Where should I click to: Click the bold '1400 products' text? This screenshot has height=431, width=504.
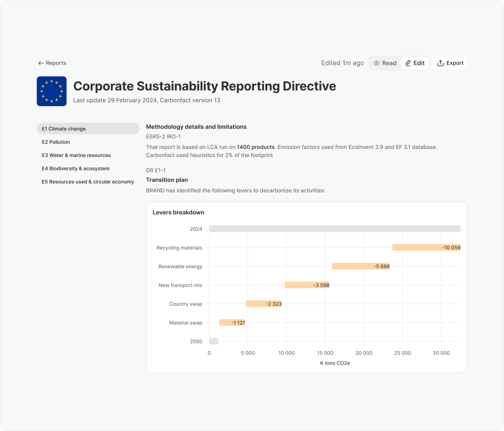point(256,147)
